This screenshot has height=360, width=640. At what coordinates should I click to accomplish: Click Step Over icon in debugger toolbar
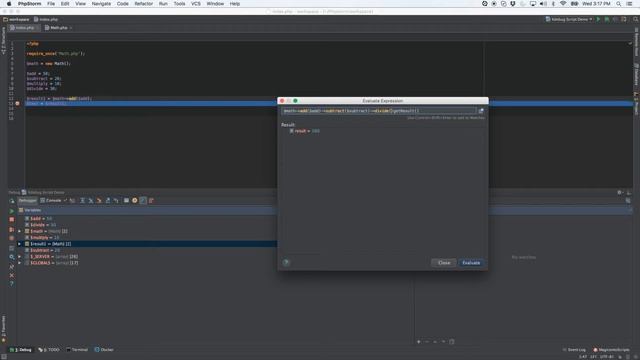(82, 200)
